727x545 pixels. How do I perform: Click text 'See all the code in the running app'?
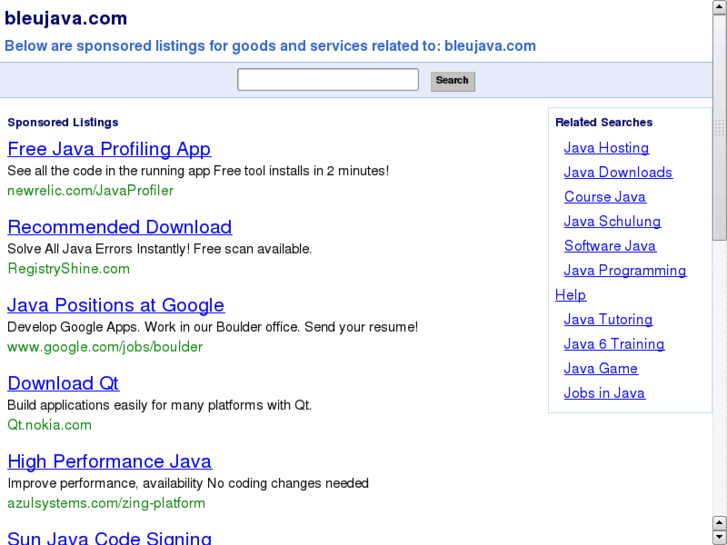click(x=109, y=171)
